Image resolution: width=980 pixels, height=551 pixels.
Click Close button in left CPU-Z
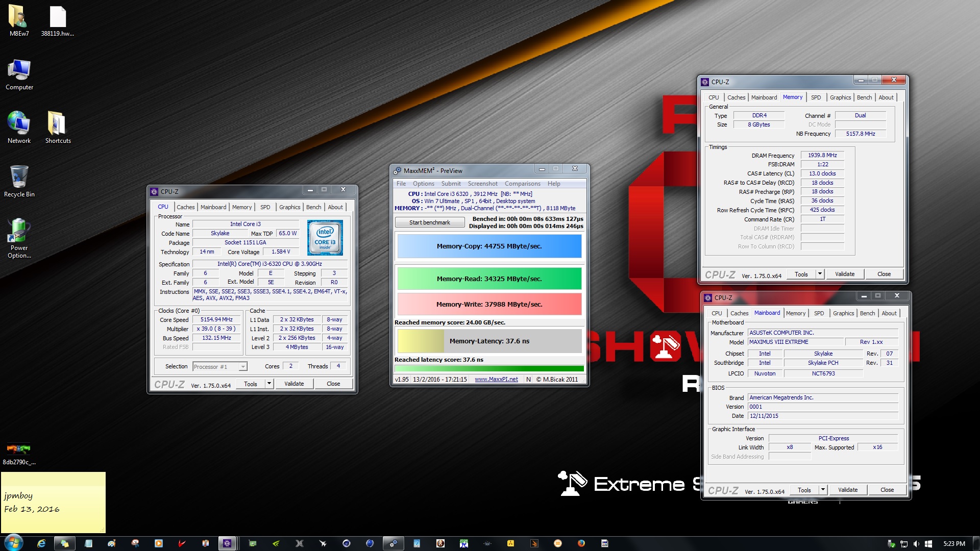pos(333,384)
